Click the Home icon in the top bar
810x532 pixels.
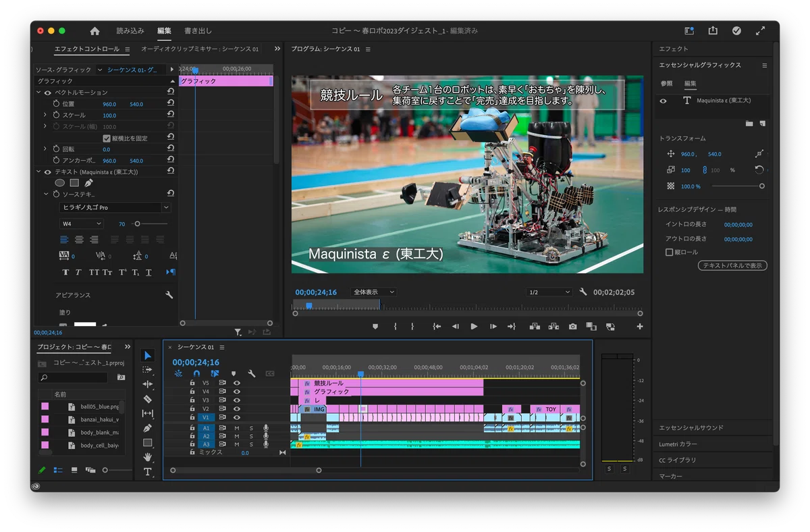(x=94, y=31)
